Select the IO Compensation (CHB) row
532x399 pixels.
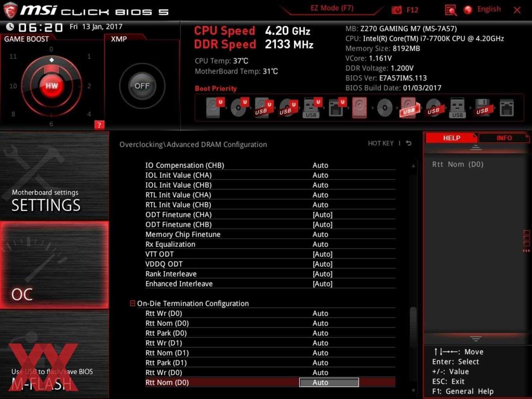[x=270, y=165]
